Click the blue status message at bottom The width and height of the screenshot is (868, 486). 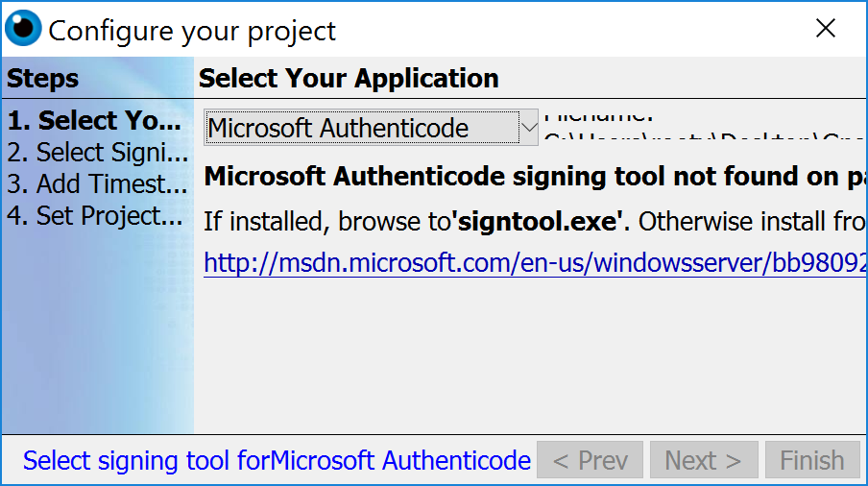click(277, 460)
